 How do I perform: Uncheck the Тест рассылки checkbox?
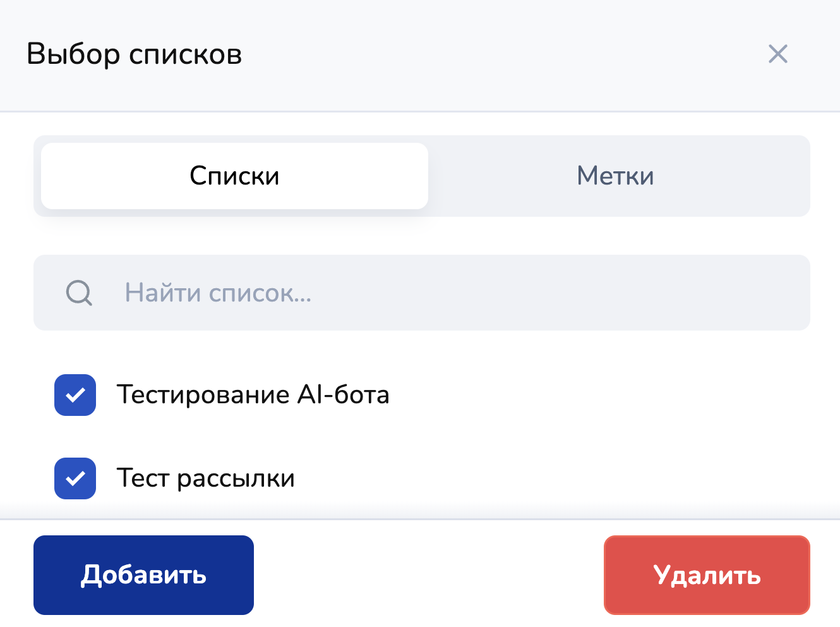click(x=75, y=478)
